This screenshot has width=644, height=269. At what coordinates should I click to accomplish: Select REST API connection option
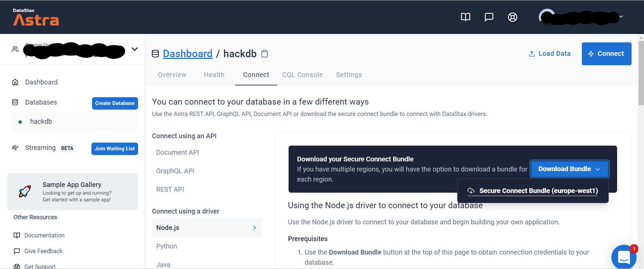[170, 189]
